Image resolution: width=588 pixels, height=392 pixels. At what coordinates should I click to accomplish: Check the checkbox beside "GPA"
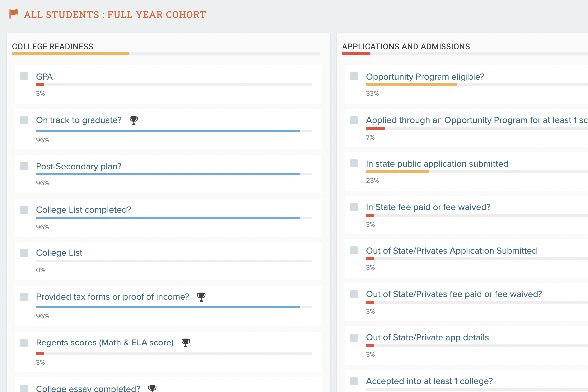tap(24, 77)
